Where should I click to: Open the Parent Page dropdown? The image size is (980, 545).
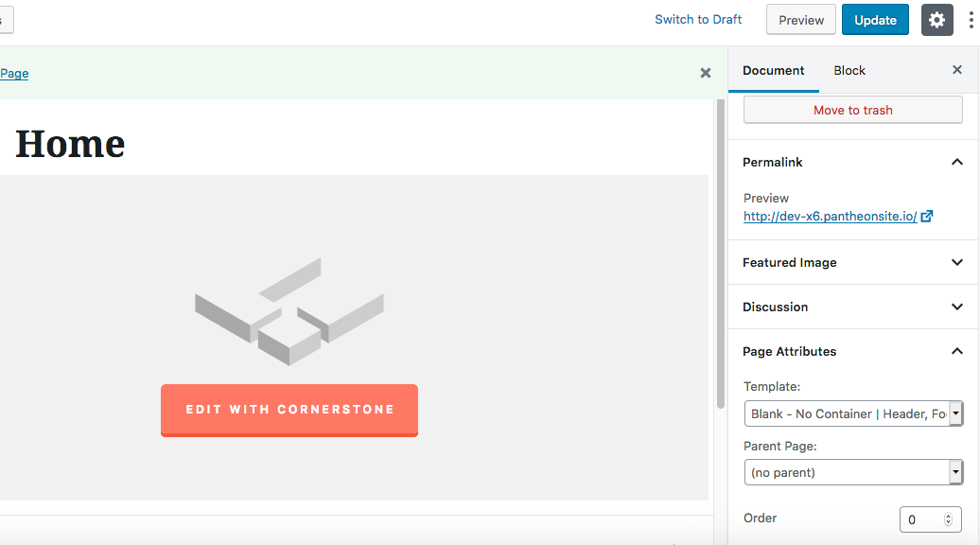click(853, 472)
